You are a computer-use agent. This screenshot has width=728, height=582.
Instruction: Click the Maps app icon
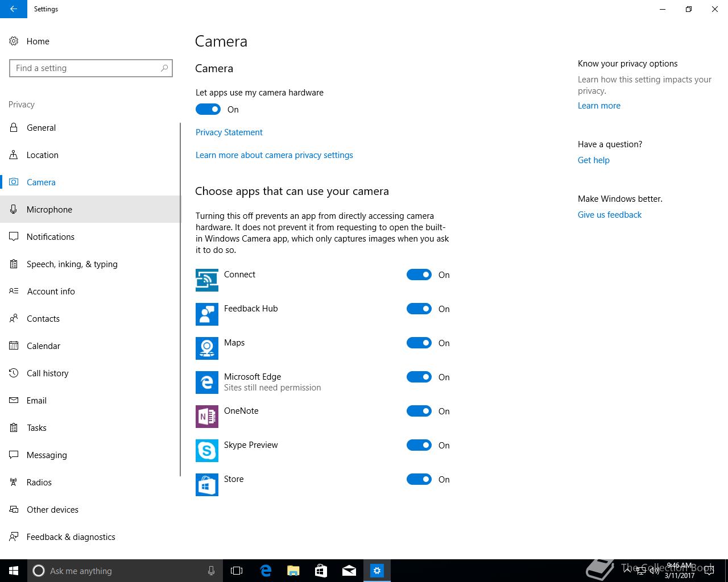pos(207,348)
